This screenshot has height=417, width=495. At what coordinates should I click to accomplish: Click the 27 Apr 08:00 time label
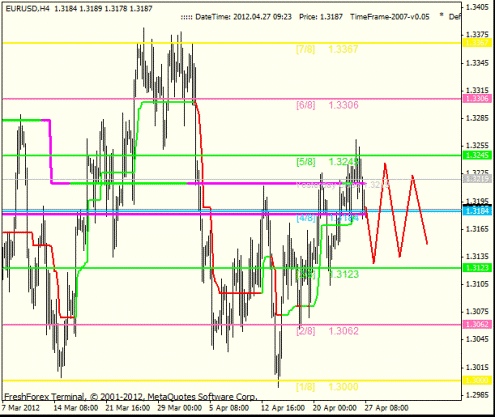click(x=386, y=408)
